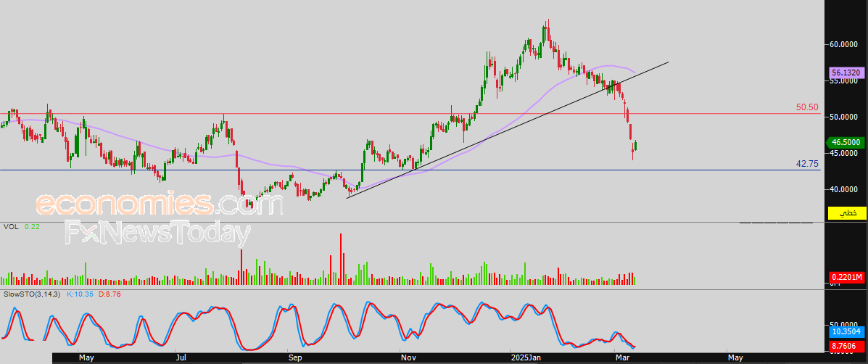Click the D:8.76 stochastic reading

tap(109, 294)
